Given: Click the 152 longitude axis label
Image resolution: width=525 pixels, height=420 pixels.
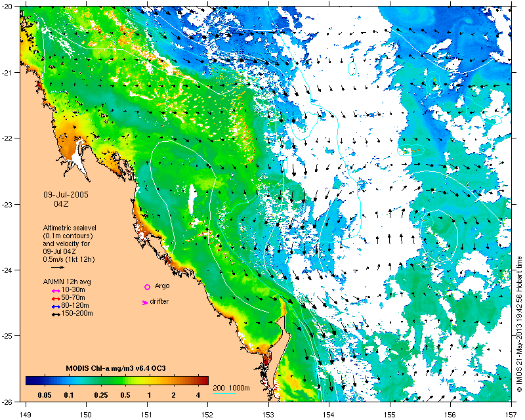Looking at the screenshot, I should pyautogui.click(x=207, y=415).
